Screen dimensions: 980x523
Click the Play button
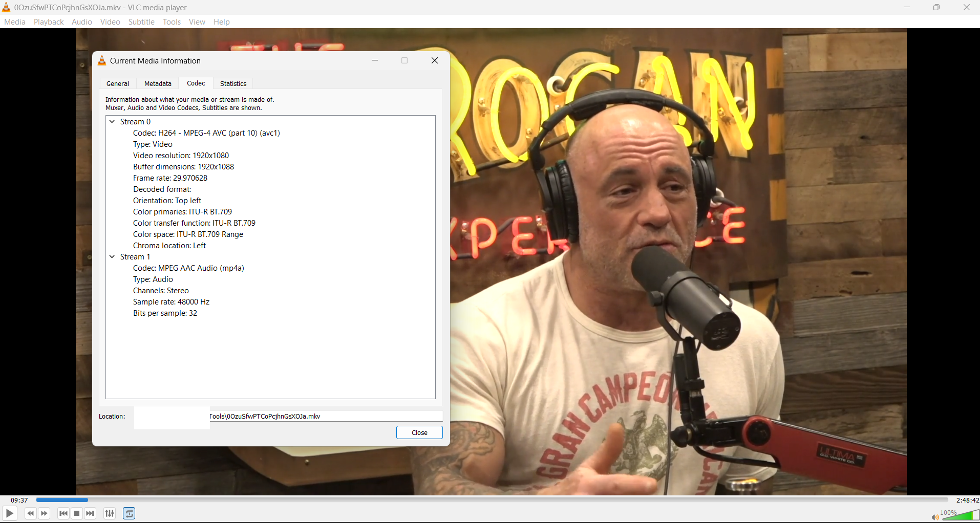pyautogui.click(x=10, y=513)
